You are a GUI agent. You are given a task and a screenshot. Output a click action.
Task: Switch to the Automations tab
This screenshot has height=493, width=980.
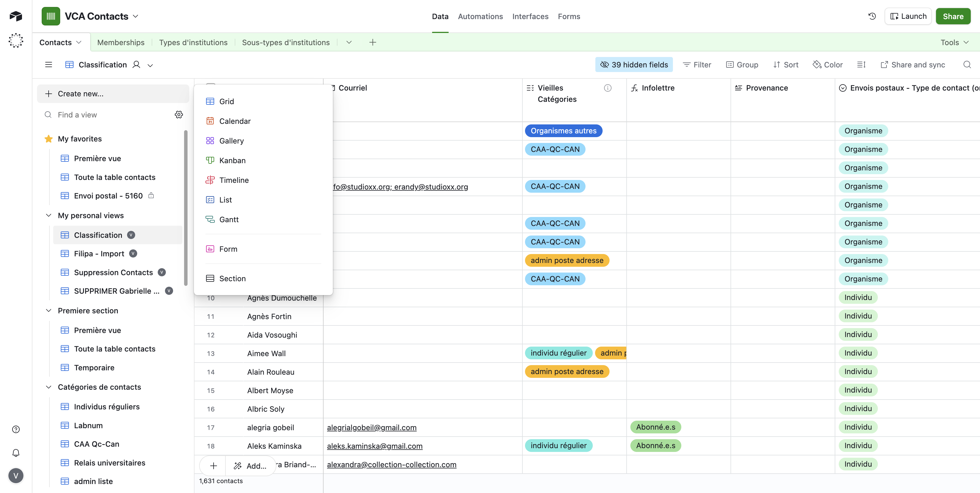coord(480,16)
